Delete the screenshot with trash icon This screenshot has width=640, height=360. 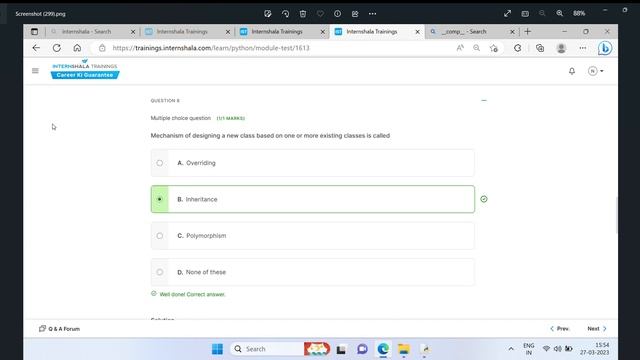(303, 13)
